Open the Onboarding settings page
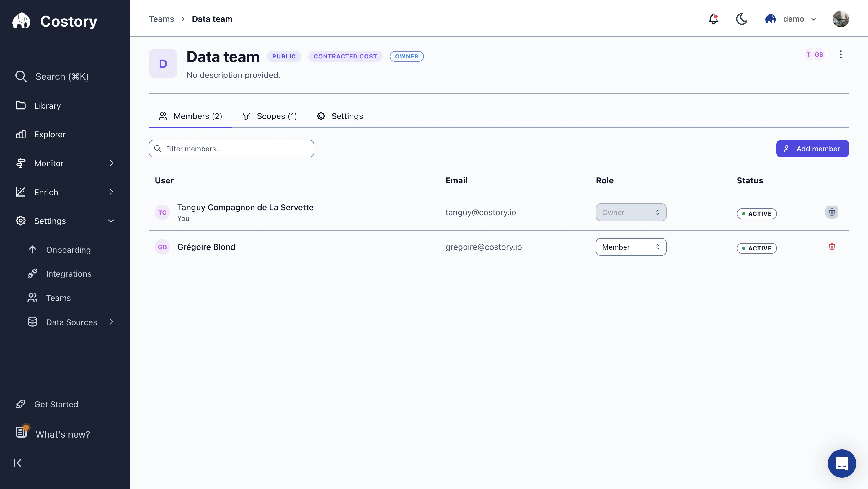This screenshot has height=489, width=868. [68, 250]
